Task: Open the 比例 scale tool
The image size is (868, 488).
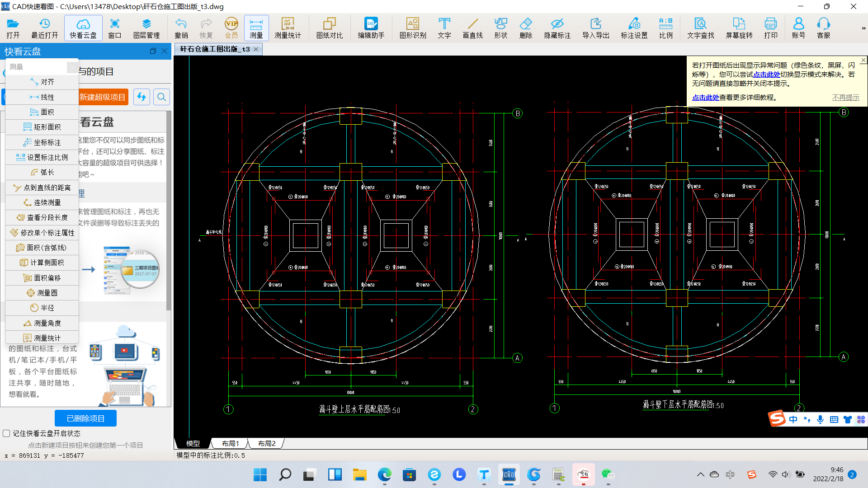Action: click(x=666, y=28)
